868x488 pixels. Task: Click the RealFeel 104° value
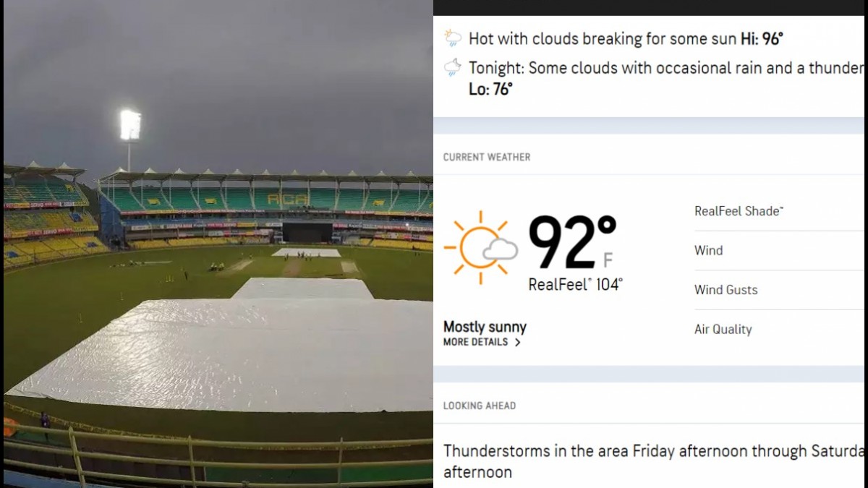coord(575,284)
